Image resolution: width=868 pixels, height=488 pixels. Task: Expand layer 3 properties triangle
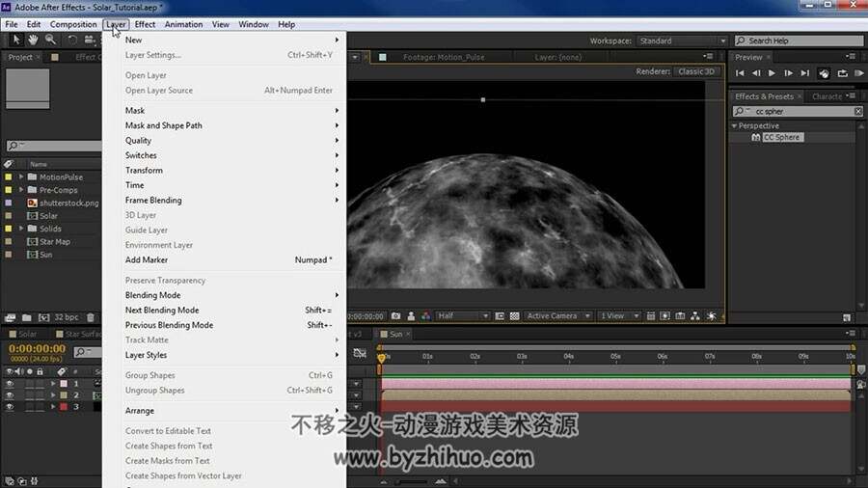53,407
